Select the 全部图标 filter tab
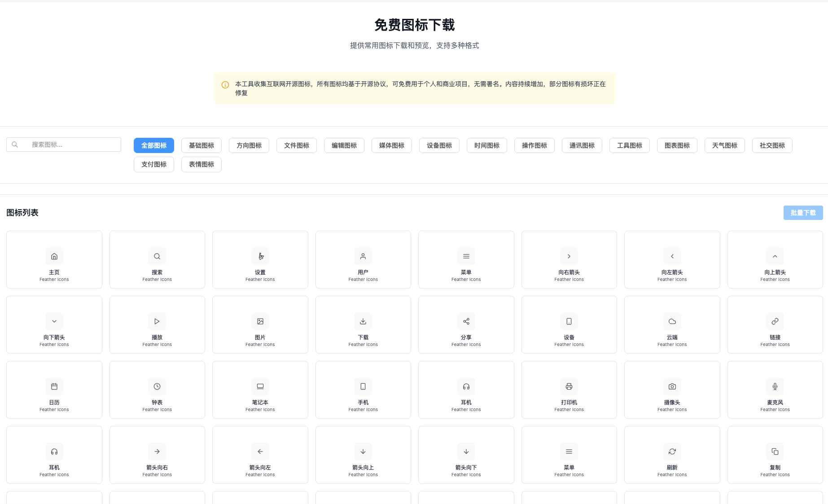Screen dimensions: 828x504 tap(154, 145)
